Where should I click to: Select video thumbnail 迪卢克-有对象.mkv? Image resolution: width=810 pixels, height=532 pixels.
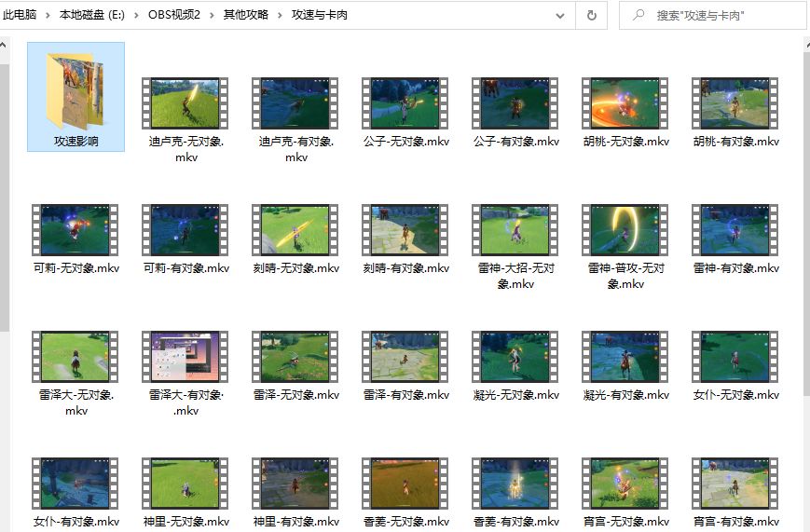(295, 103)
